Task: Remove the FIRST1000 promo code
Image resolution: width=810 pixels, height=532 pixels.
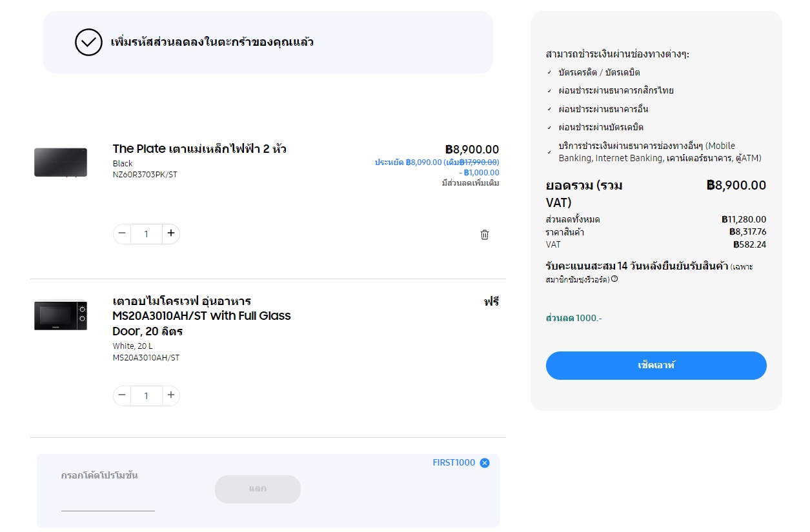Action: (x=485, y=463)
